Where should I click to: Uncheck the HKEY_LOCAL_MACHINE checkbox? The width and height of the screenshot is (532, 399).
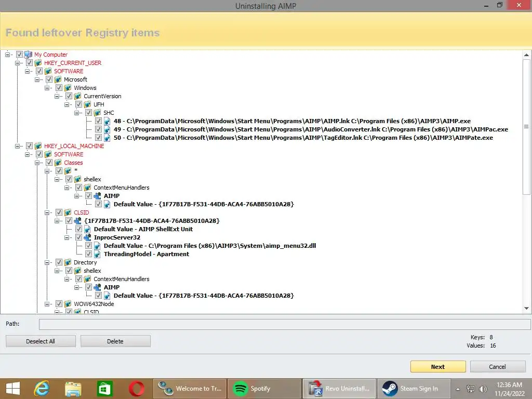(x=29, y=146)
